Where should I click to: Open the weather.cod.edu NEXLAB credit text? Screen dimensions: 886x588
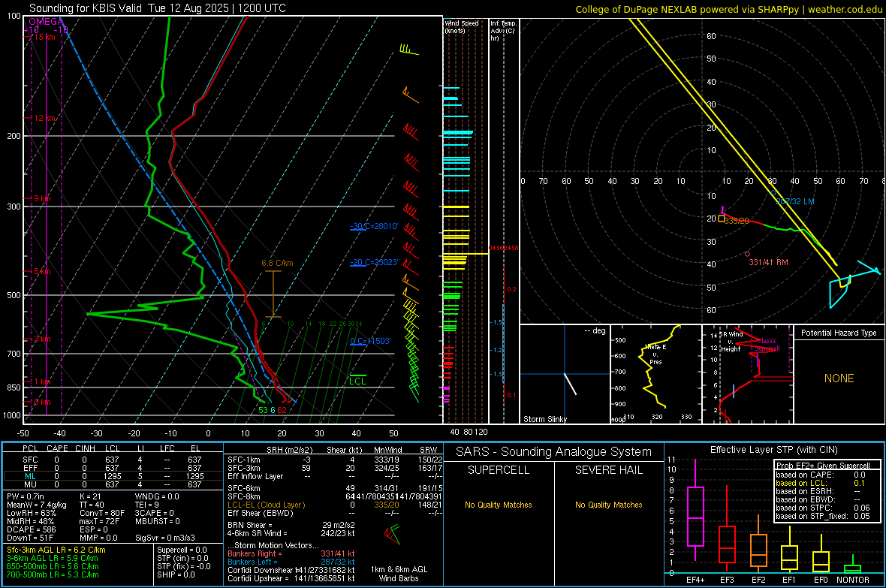tap(728, 9)
